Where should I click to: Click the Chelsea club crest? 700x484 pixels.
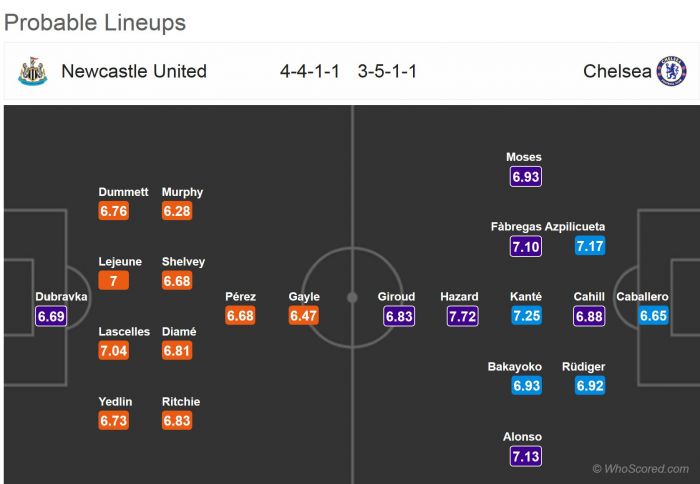pyautogui.click(x=671, y=71)
